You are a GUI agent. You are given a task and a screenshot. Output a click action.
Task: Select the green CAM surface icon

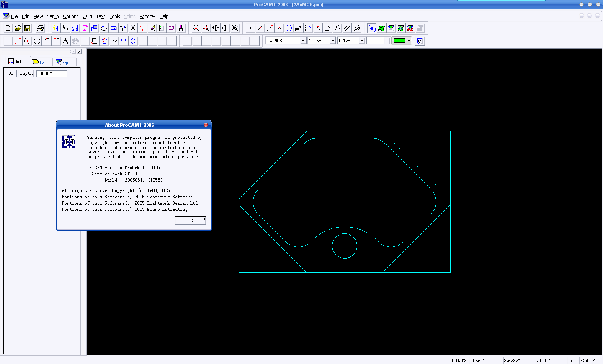click(381, 28)
